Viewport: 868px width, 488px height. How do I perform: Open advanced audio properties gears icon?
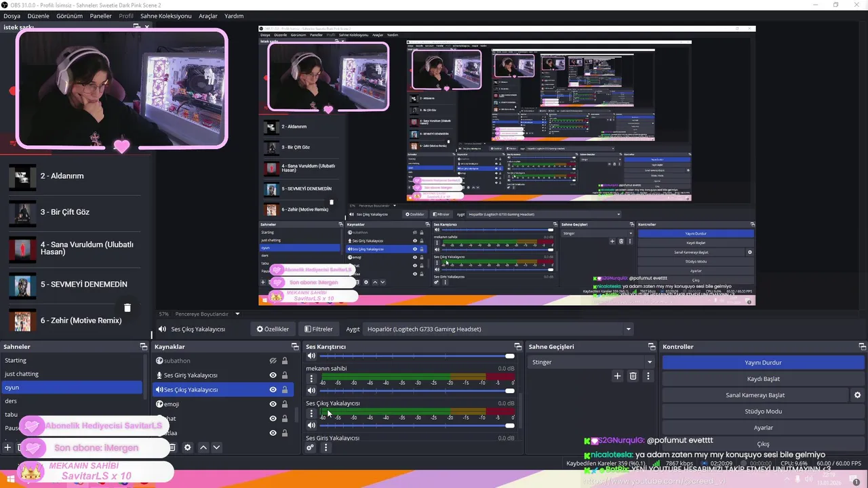point(311,447)
